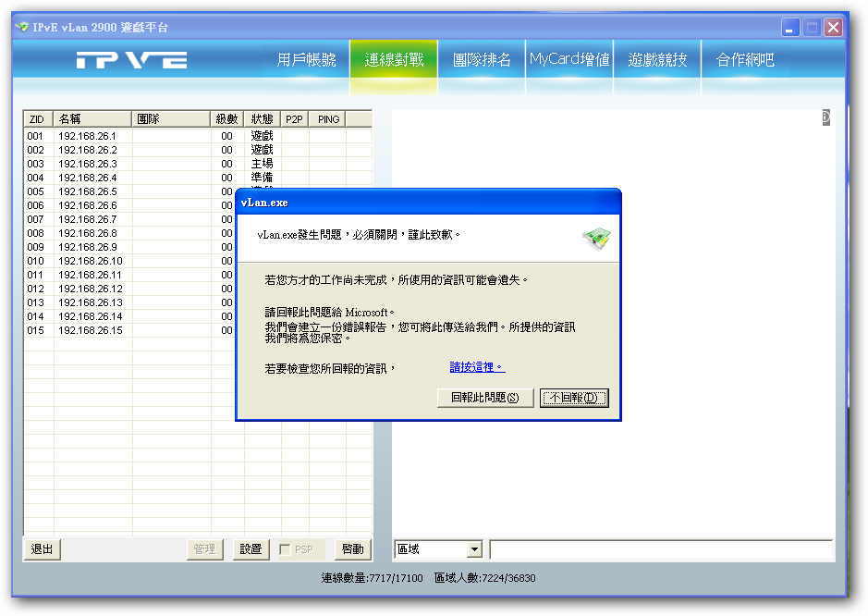The height and width of the screenshot is (616, 868).
Task: Click the network card icon in vLan.exe dialog
Action: (597, 239)
